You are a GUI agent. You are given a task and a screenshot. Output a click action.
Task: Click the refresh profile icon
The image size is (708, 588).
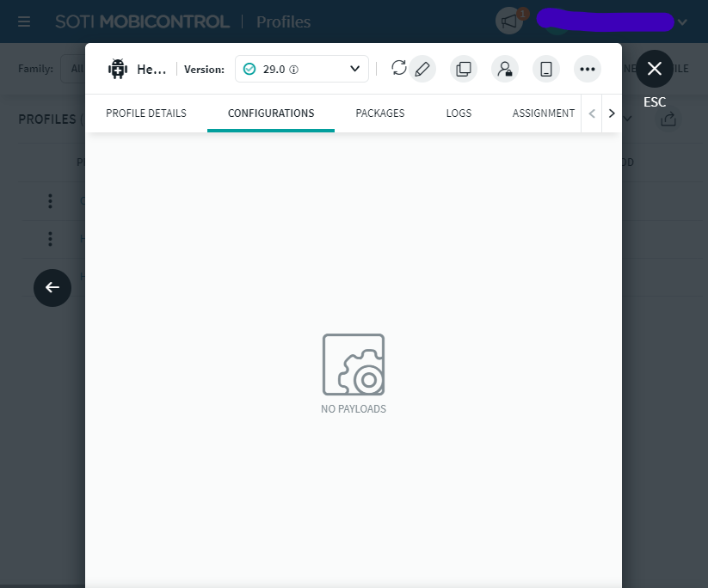pos(398,69)
